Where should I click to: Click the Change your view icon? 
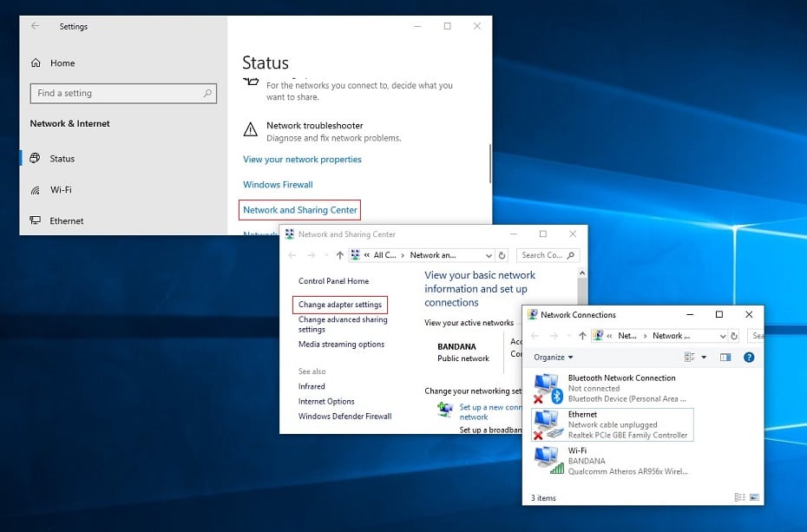tap(689, 357)
